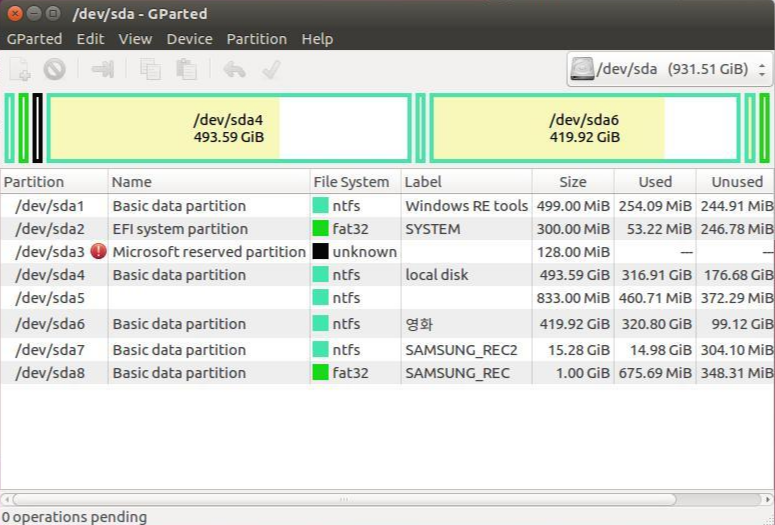Image resolution: width=775 pixels, height=525 pixels.
Task: Click the File System column header
Action: coord(355,181)
